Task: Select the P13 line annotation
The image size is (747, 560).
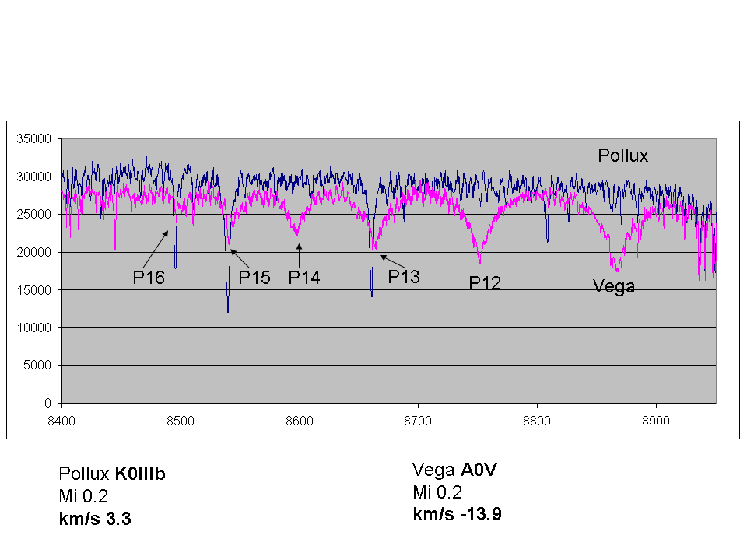Action: pos(404,277)
